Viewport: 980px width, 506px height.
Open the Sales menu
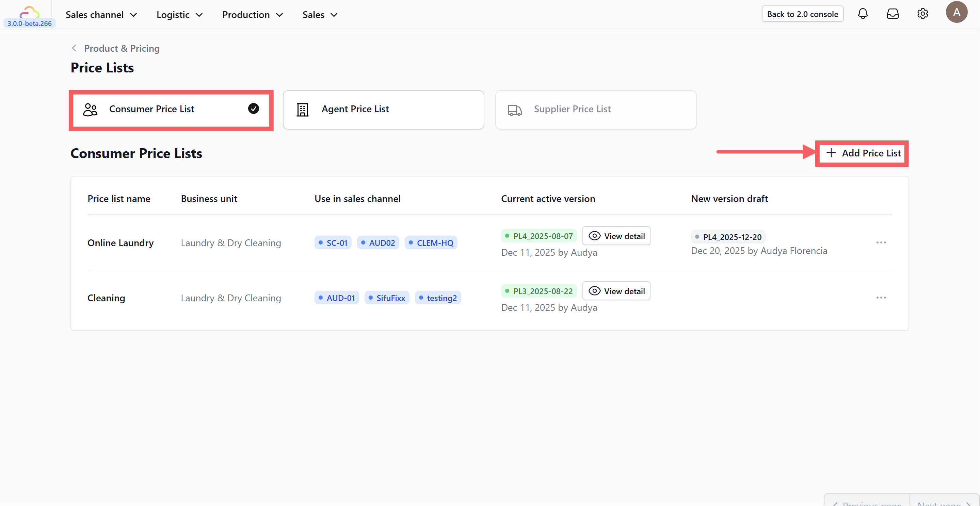point(320,15)
